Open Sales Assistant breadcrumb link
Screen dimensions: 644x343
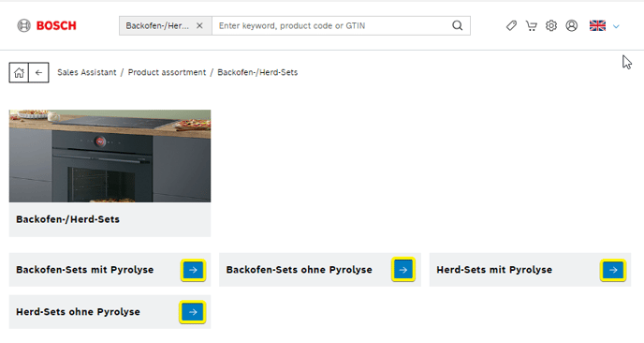point(87,72)
